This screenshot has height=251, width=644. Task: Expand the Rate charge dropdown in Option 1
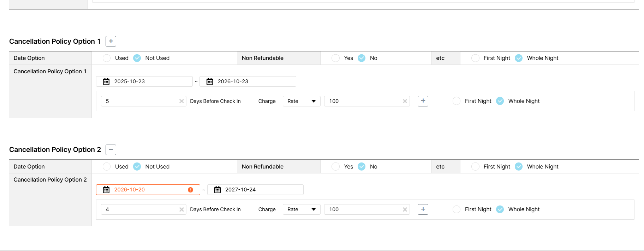click(302, 101)
